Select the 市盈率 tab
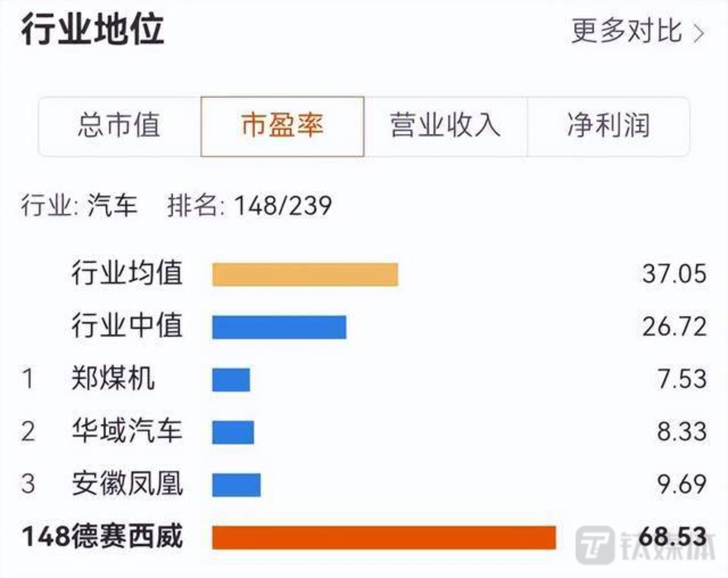 [282, 126]
